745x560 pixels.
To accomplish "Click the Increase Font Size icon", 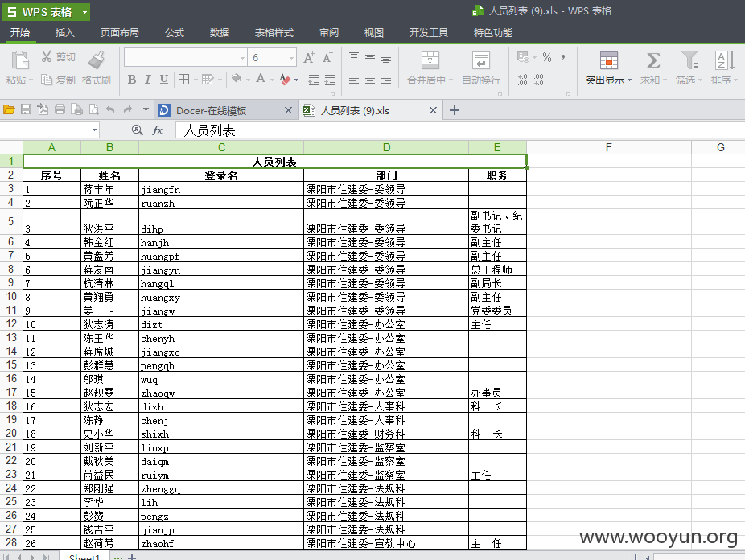I will [307, 59].
